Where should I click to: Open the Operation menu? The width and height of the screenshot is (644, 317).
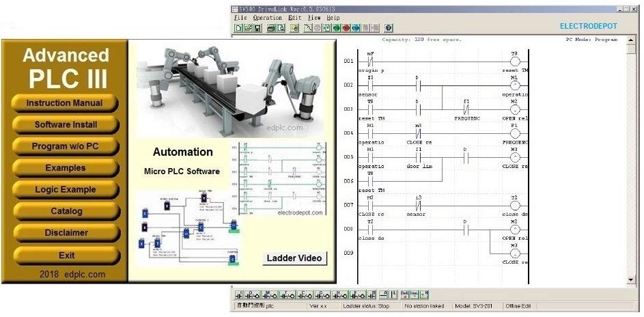(x=267, y=18)
